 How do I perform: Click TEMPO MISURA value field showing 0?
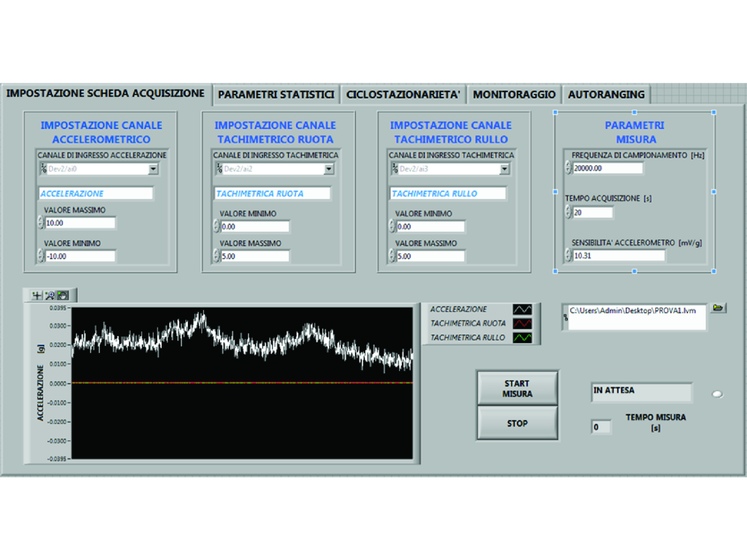601,427
